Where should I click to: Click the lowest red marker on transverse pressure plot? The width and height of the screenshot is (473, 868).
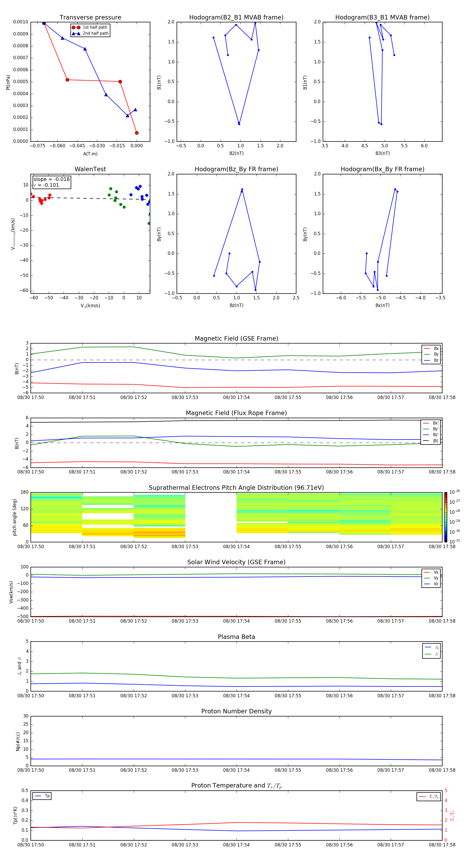click(137, 133)
